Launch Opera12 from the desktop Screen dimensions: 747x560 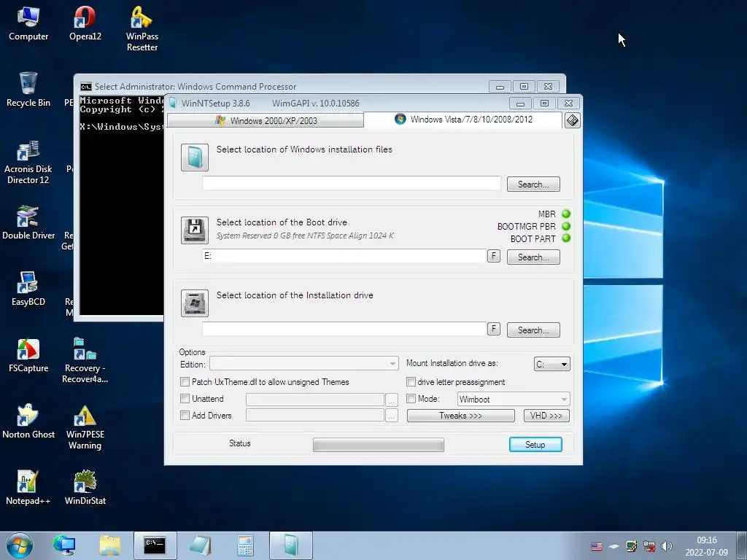coord(85,23)
